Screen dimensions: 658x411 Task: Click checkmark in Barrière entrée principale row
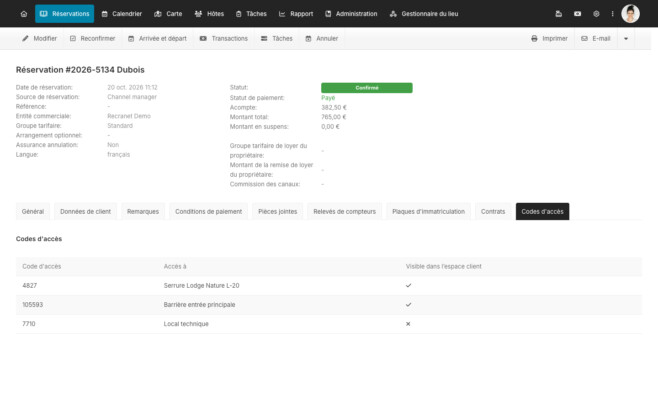[408, 305]
